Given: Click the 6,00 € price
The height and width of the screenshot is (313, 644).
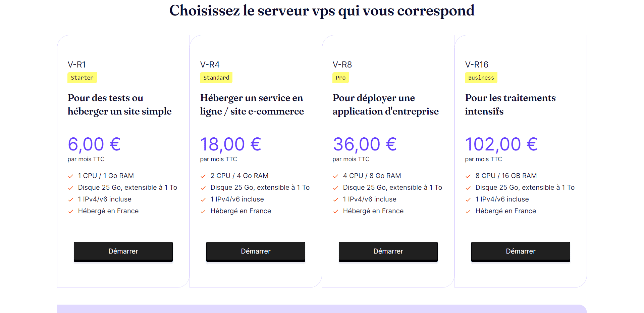Looking at the screenshot, I should pyautogui.click(x=94, y=144).
